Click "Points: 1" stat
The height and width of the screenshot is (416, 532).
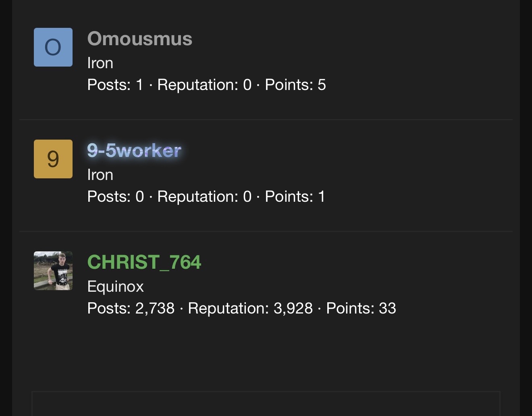[295, 197]
